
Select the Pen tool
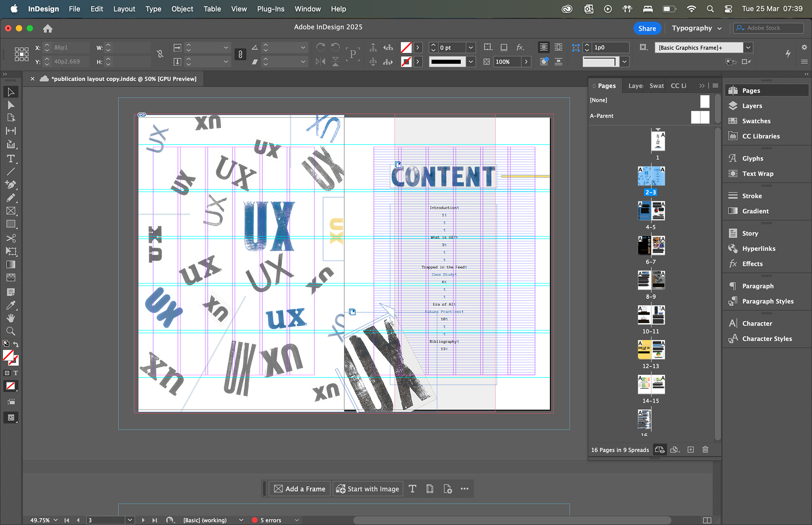tap(11, 185)
